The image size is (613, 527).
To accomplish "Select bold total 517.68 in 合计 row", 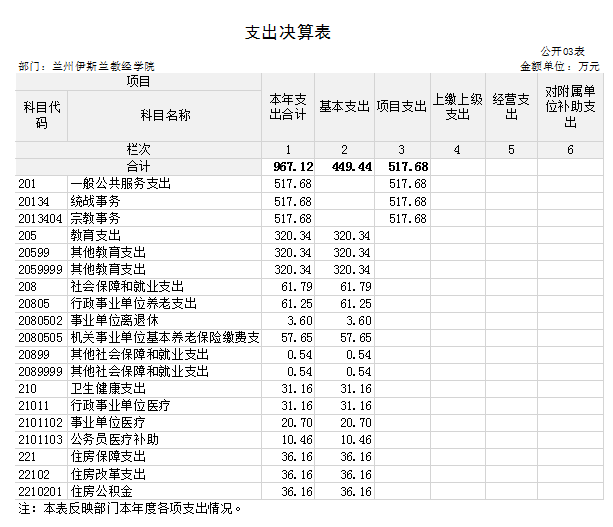I will pos(408,167).
